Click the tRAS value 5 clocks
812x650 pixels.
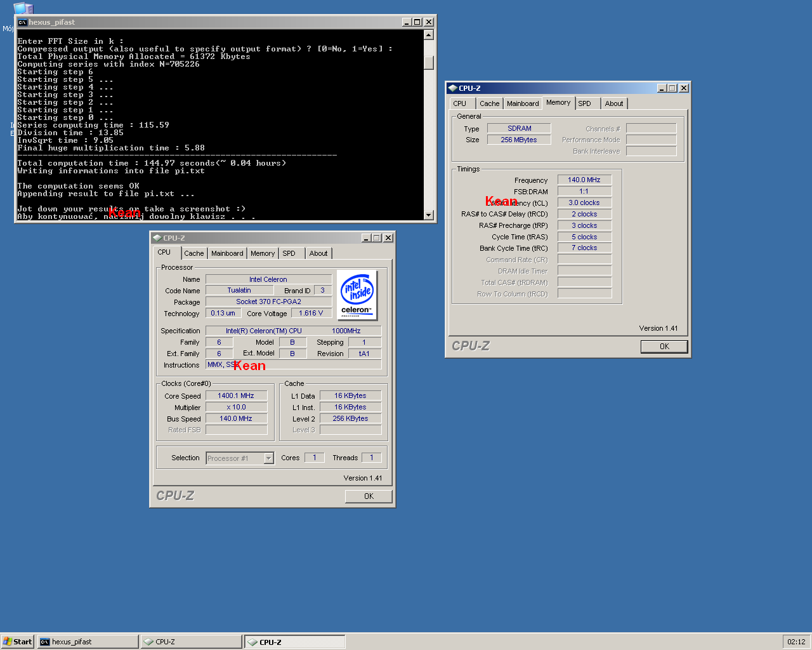584,237
